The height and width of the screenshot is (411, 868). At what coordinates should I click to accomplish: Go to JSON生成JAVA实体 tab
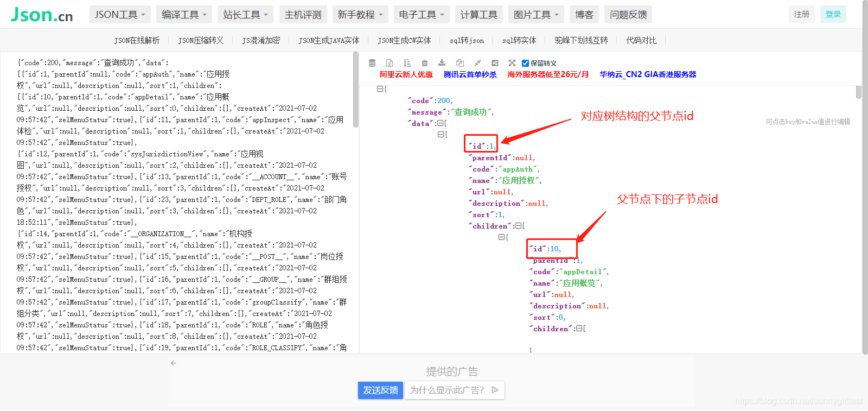[329, 40]
